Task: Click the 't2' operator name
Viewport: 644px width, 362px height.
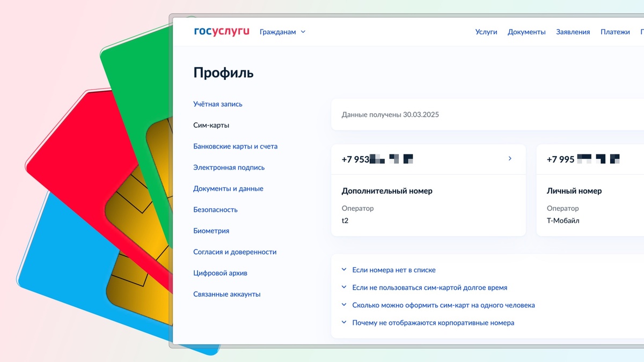Action: point(345,220)
